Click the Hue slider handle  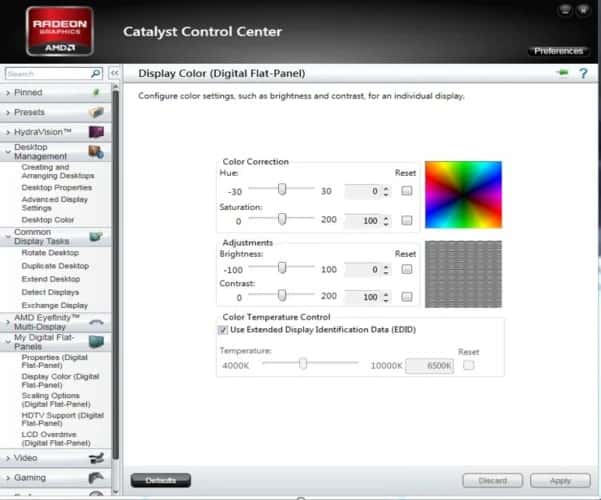[x=282, y=189]
